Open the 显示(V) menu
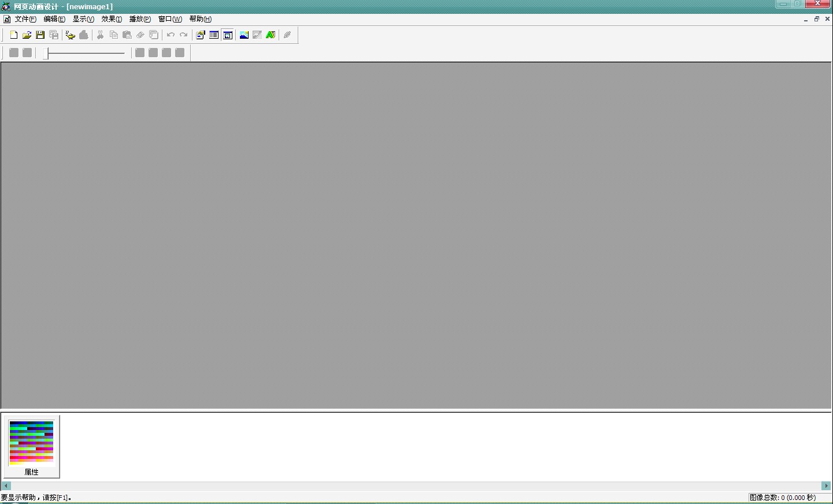833x504 pixels. click(83, 19)
